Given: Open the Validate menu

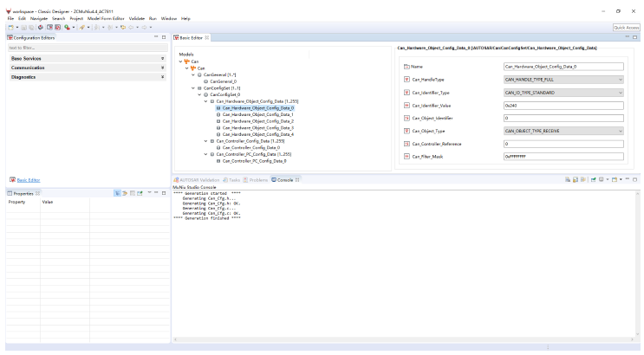Looking at the screenshot, I should click(x=136, y=18).
